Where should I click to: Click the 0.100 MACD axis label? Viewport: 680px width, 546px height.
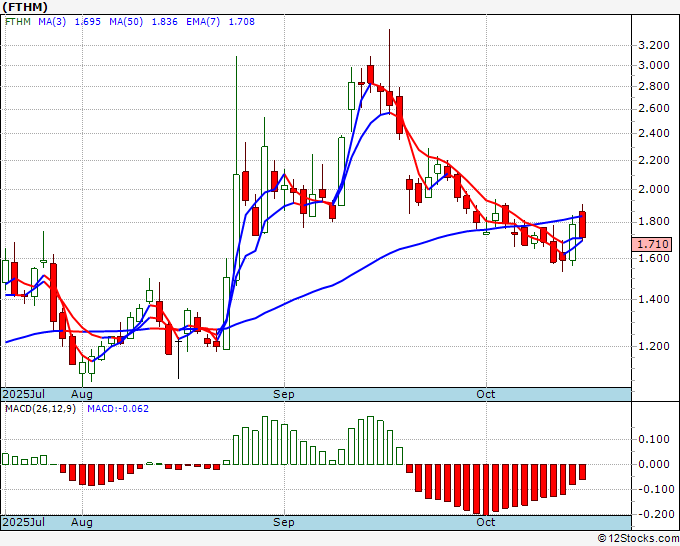tap(654, 440)
